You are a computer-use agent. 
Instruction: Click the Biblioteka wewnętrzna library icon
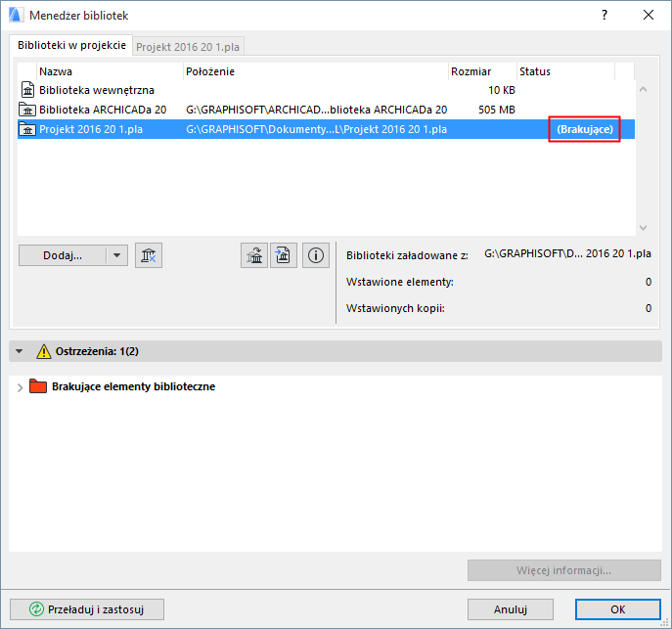coord(27,90)
